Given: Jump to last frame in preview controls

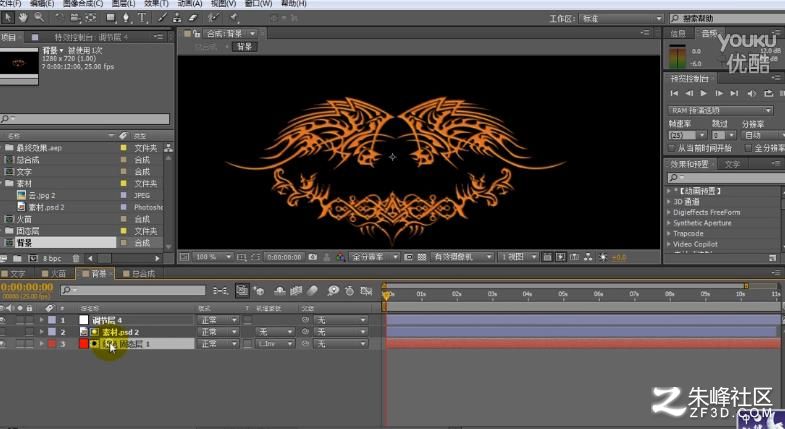Looking at the screenshot, I should tap(734, 94).
